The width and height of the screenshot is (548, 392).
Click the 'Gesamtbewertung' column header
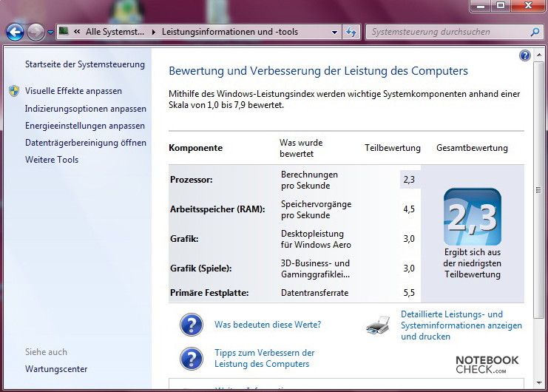click(x=472, y=148)
